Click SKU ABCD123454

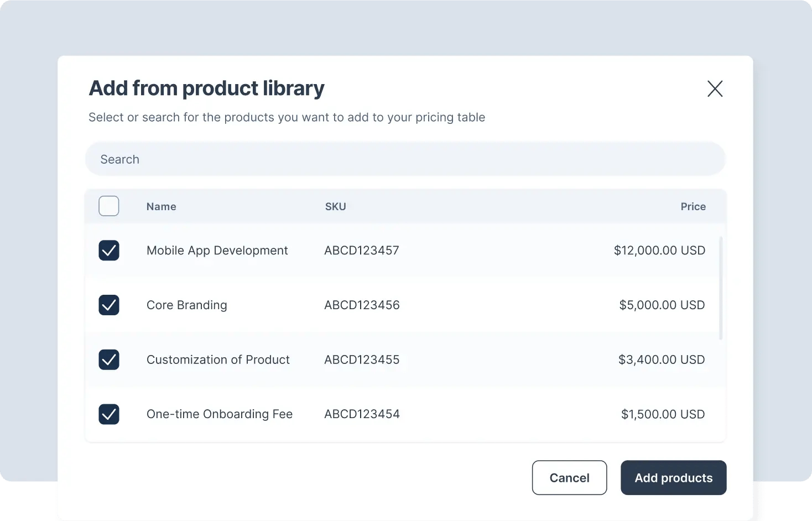click(x=362, y=414)
